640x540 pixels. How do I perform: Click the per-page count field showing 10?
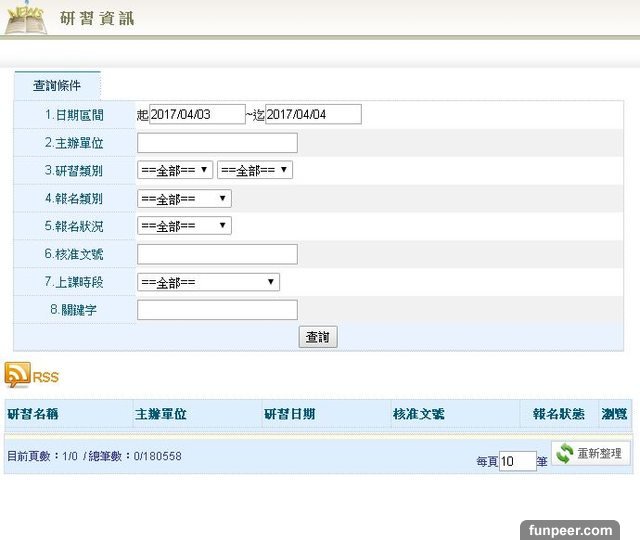[517, 461]
